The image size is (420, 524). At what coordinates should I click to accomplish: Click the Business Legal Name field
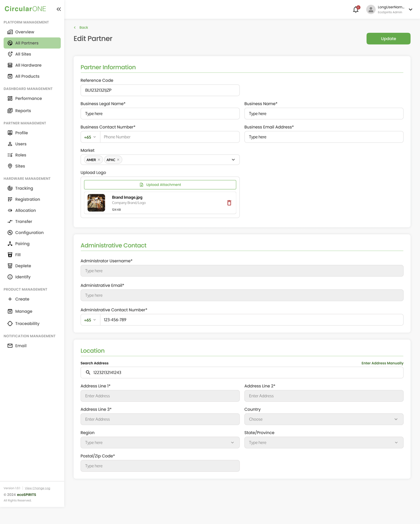(160, 114)
